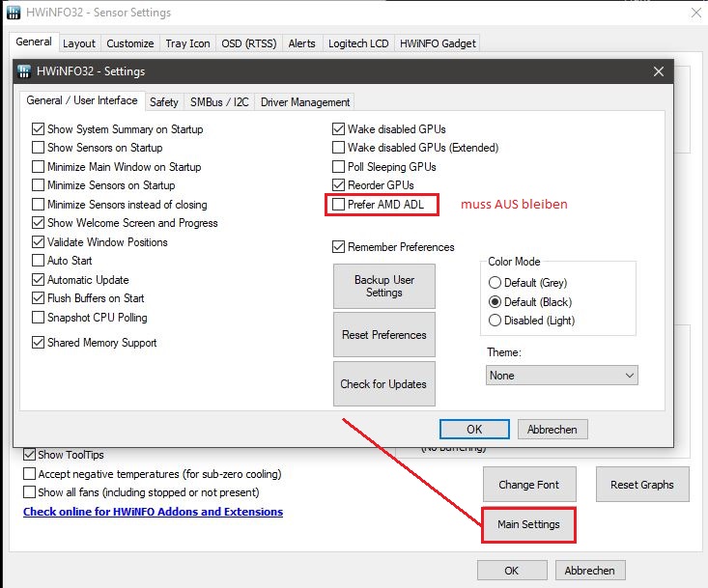Click Abbrechen in Settings dialog

point(552,429)
